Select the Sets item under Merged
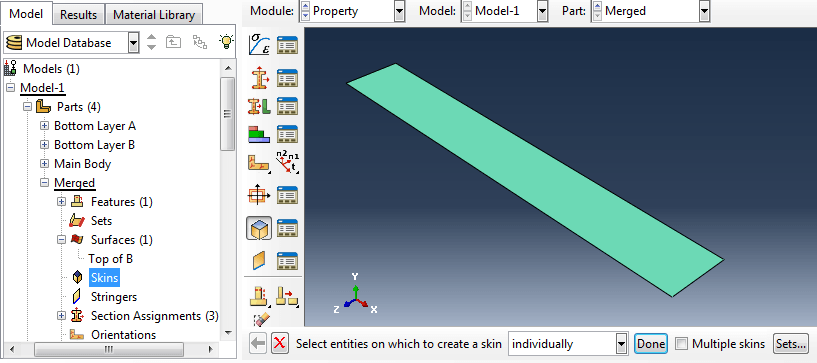Viewport: 817px width, 363px height. click(x=101, y=221)
